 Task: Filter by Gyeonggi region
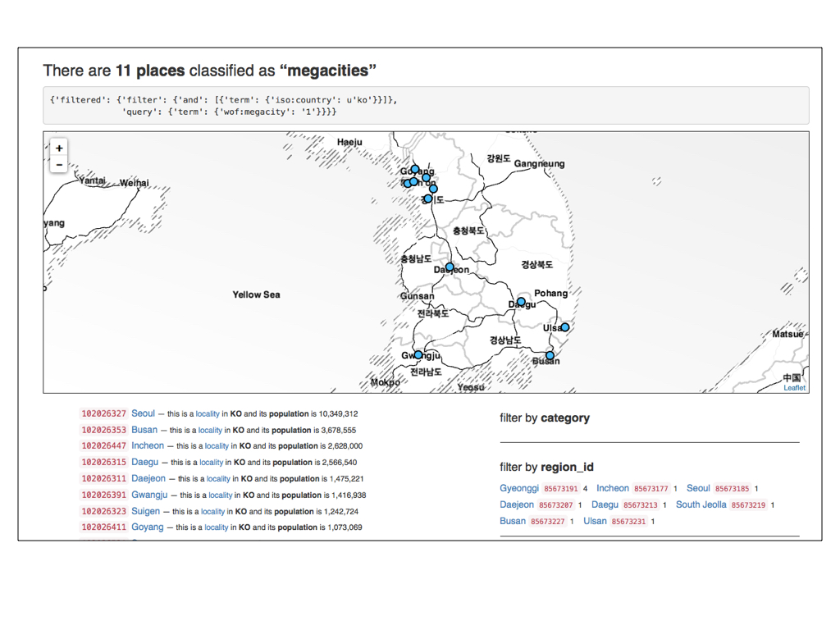519,488
